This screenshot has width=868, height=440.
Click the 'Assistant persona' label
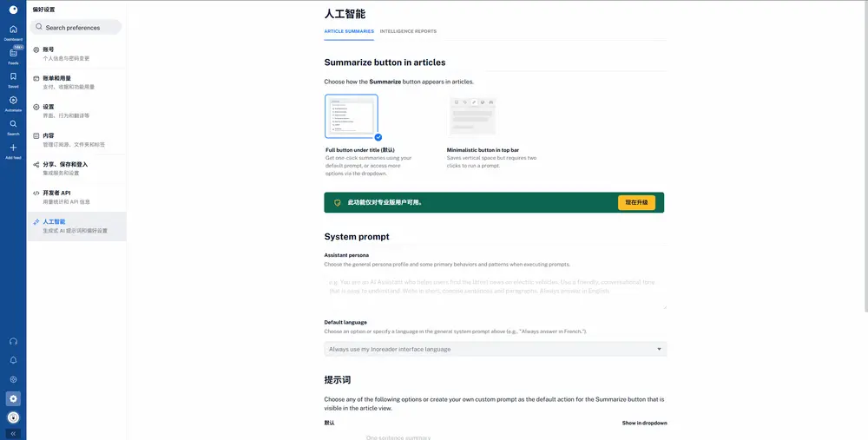click(346, 255)
